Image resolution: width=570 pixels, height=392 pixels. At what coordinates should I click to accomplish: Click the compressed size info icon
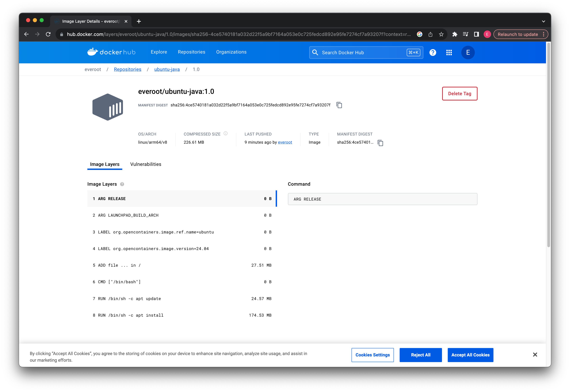225,133
